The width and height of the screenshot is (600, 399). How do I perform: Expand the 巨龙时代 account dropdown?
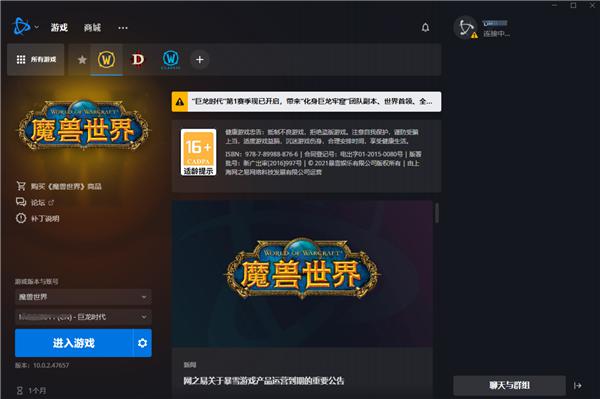pos(83,317)
